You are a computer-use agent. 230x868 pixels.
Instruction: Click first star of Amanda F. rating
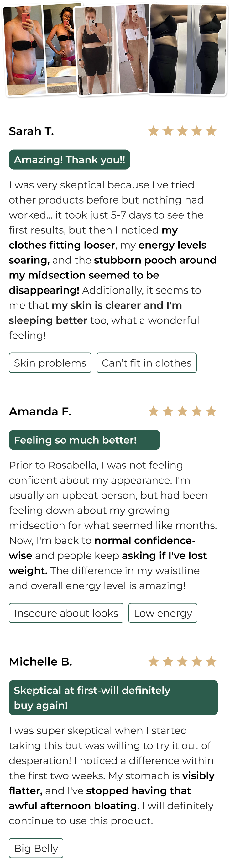click(x=154, y=411)
